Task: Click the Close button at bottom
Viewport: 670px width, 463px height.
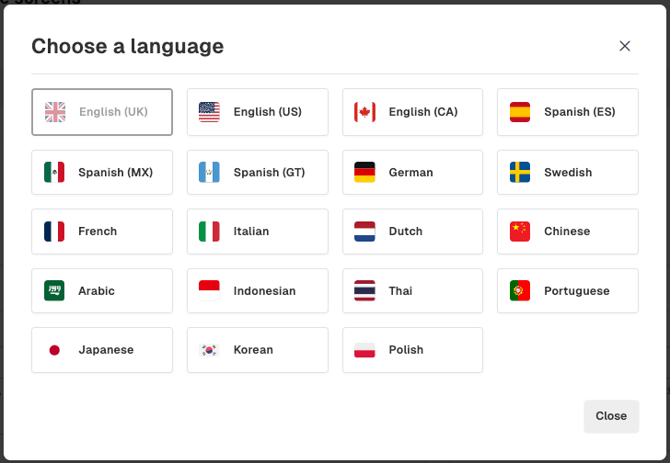Action: (611, 416)
